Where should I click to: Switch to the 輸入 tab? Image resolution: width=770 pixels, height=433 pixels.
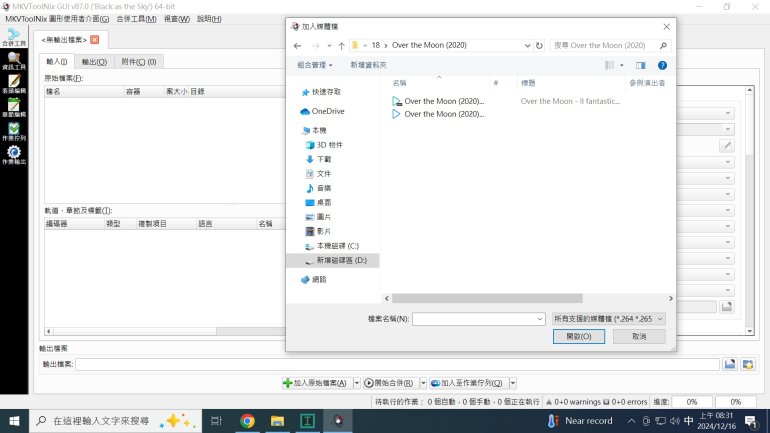tap(56, 62)
